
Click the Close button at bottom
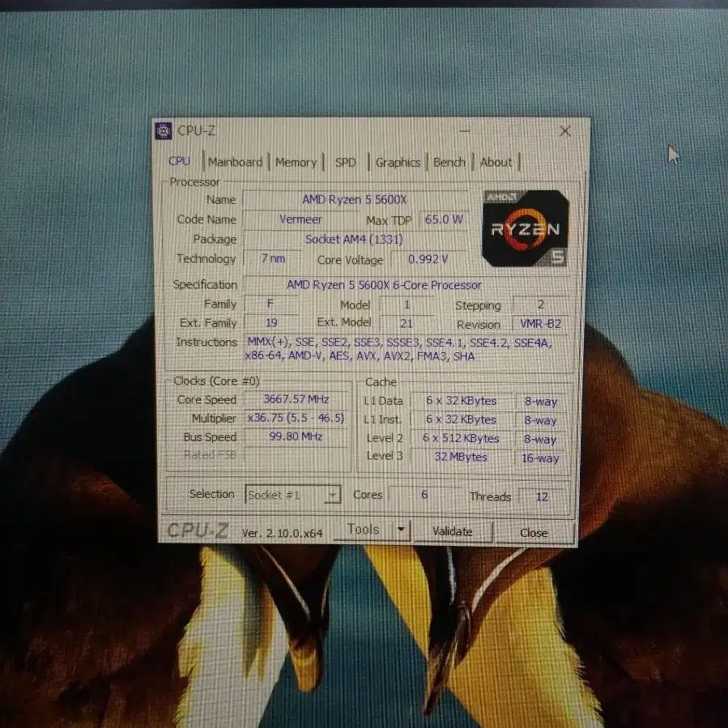[534, 533]
